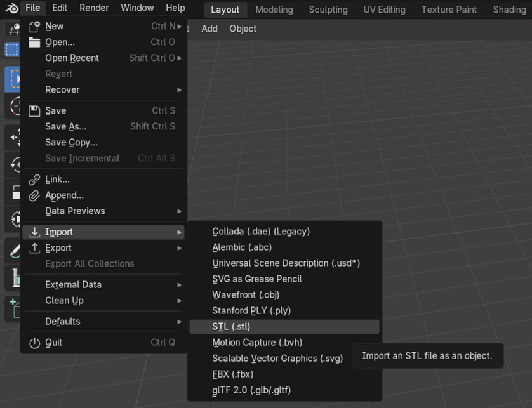This screenshot has height=408, width=532.
Task: Open the Add menu in the header
Action: tap(209, 29)
